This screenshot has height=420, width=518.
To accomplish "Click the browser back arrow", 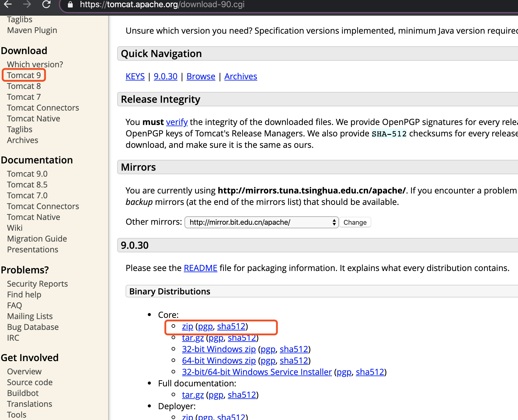I will click(x=8, y=4).
